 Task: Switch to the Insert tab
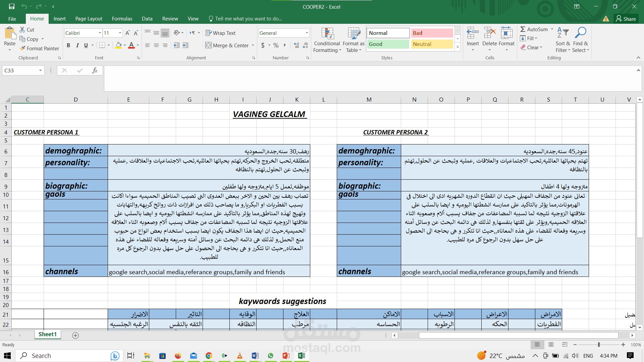pos(59,19)
